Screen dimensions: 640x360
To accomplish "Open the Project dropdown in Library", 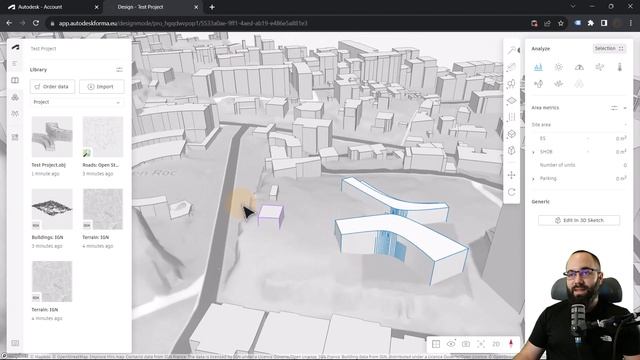I will pyautogui.click(x=77, y=102).
